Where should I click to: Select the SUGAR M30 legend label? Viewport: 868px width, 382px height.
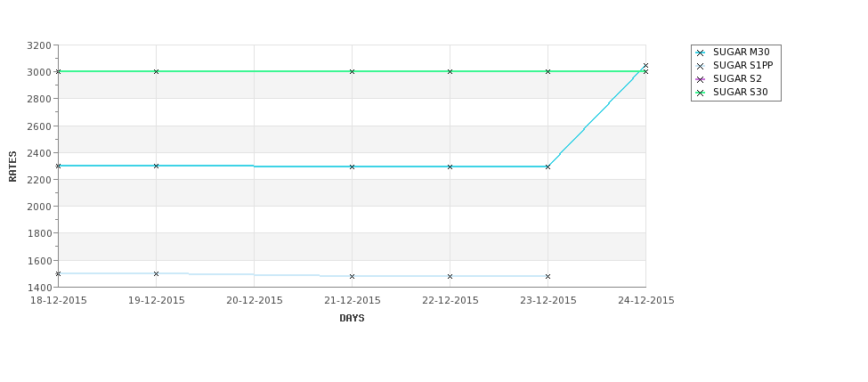(x=742, y=52)
